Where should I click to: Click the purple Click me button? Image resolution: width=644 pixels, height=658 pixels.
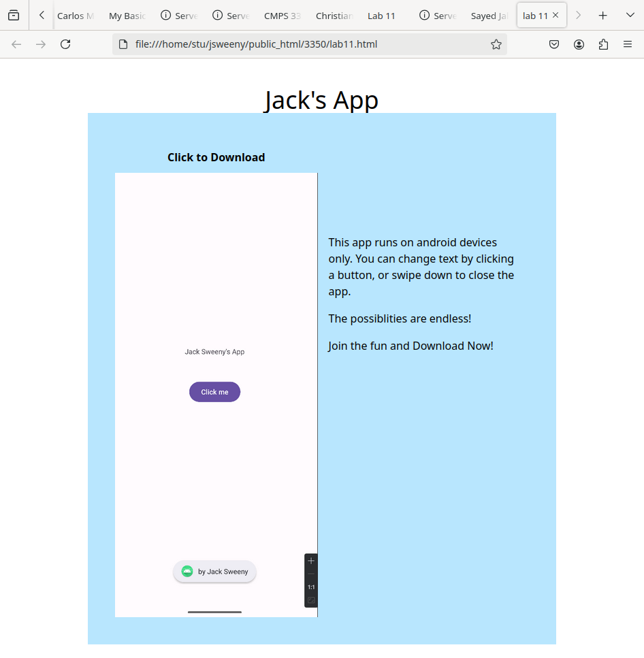(214, 392)
